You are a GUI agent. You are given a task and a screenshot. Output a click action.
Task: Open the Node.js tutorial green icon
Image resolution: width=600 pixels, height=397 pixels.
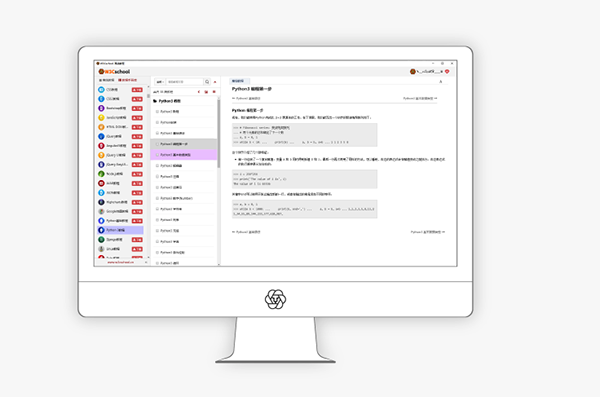point(101,174)
